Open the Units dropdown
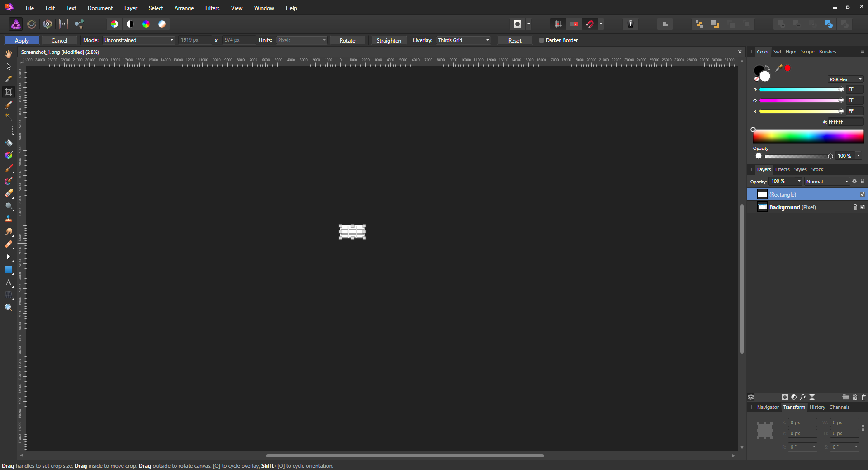 (x=302, y=40)
